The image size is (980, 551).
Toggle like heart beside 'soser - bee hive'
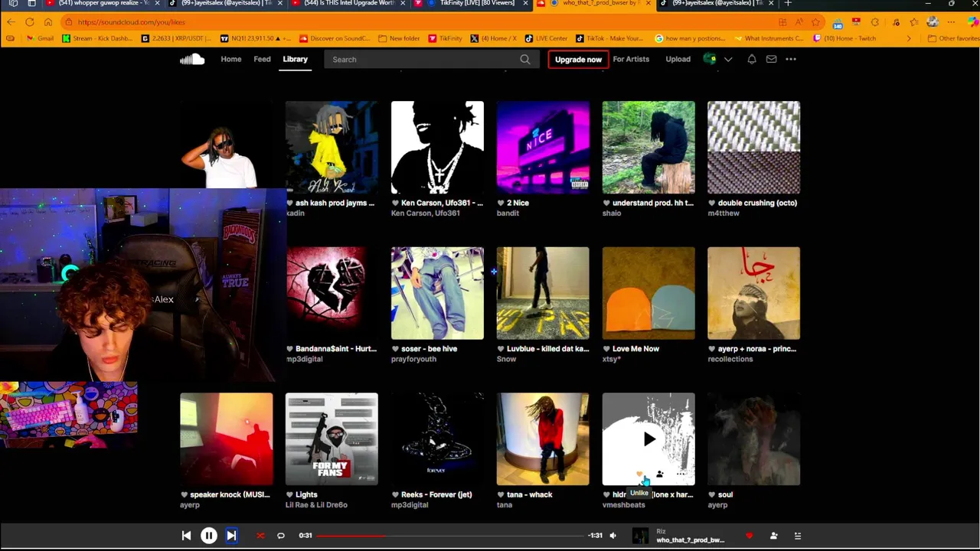[x=395, y=349]
